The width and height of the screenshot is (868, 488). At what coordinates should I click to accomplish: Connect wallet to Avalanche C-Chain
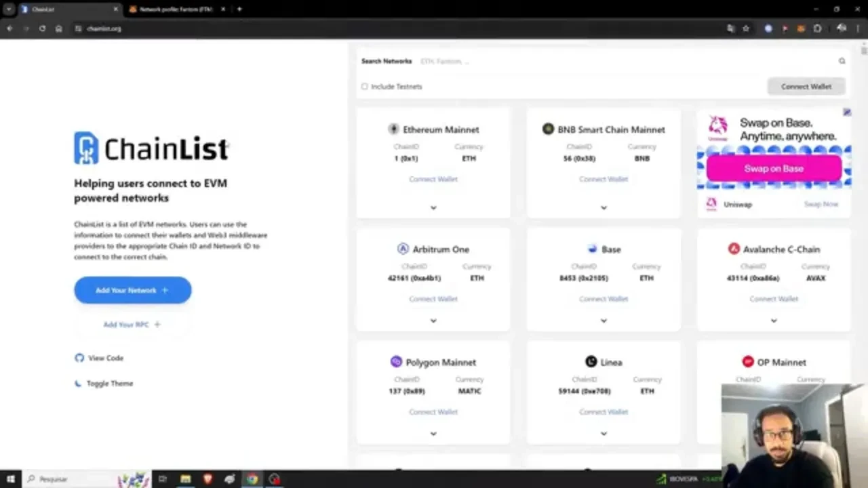tap(774, 299)
